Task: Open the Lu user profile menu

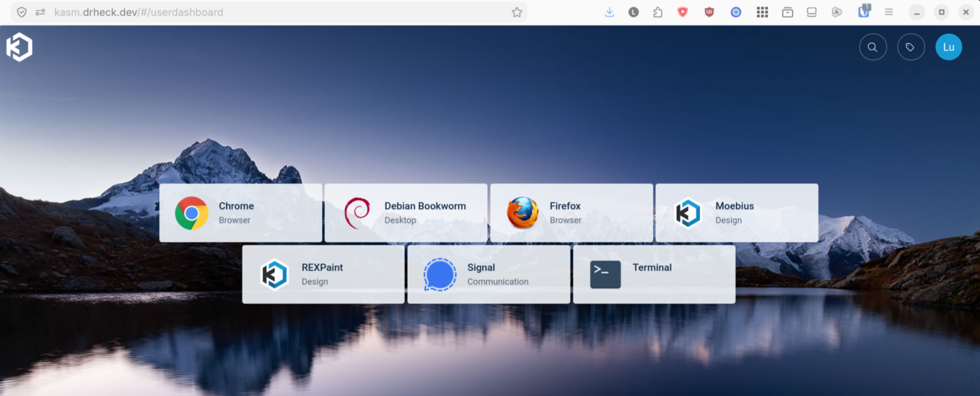Action: [x=949, y=47]
